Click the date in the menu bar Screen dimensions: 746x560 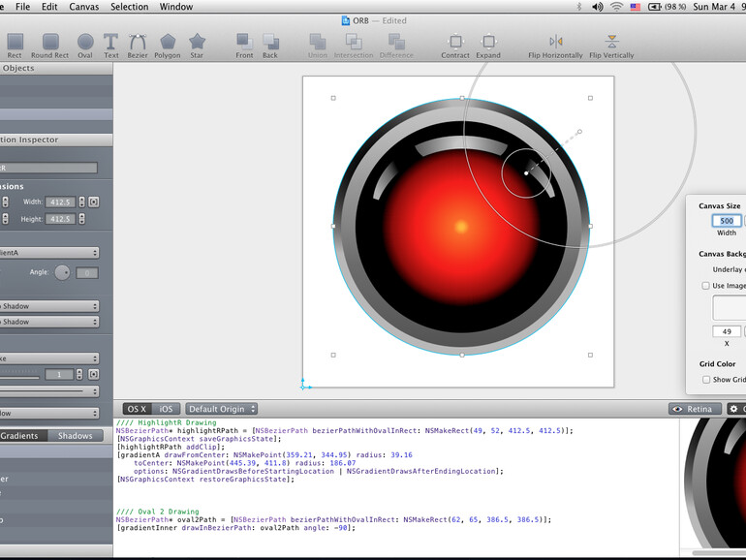(x=714, y=7)
